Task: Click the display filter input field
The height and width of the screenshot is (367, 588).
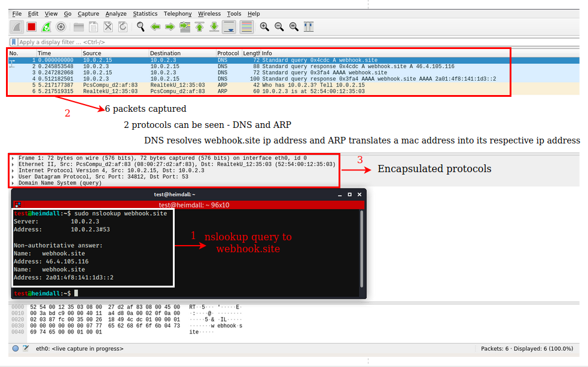Action: (x=120, y=42)
